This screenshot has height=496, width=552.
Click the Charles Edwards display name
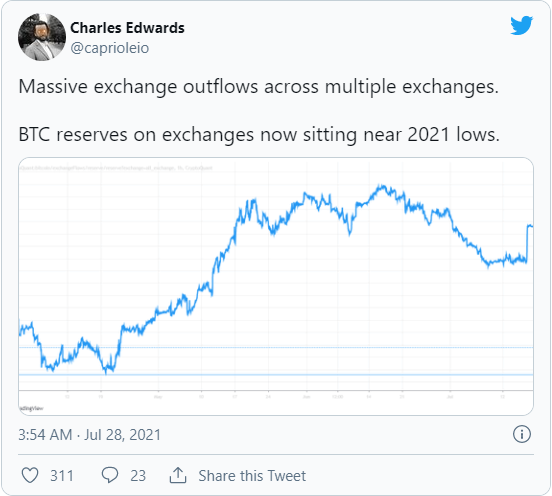[127, 28]
